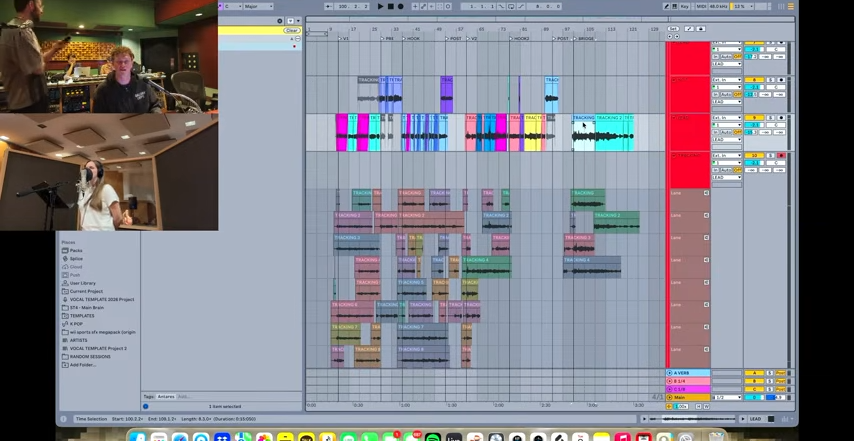
Task: Set track 9 monitor to Auto
Action: click(726, 132)
